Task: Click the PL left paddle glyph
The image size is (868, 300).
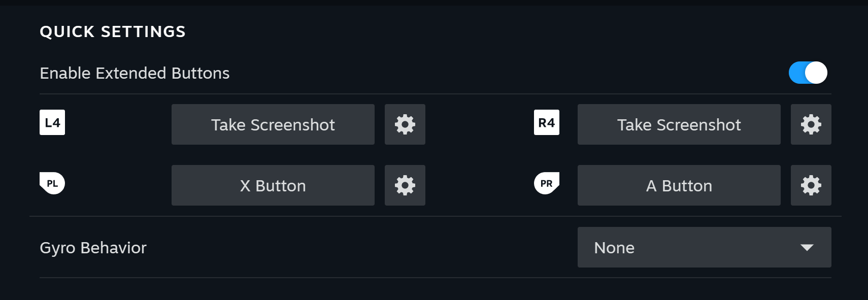Action: tap(52, 183)
